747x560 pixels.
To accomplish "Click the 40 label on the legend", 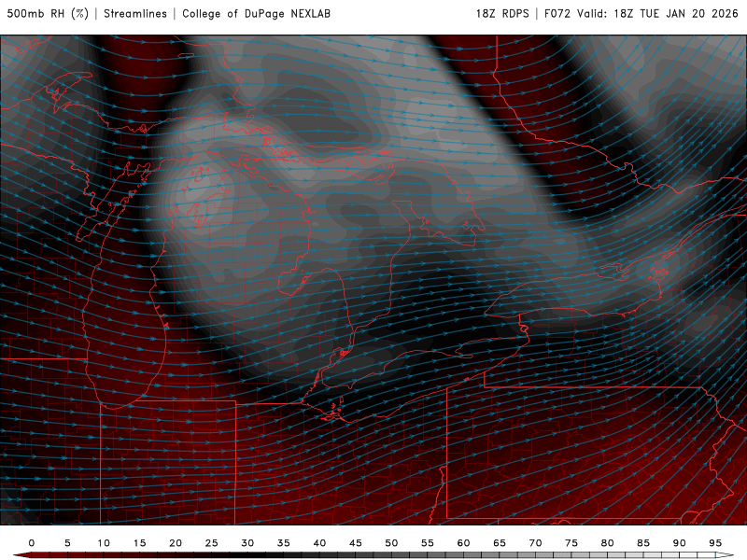I will click(x=319, y=543).
